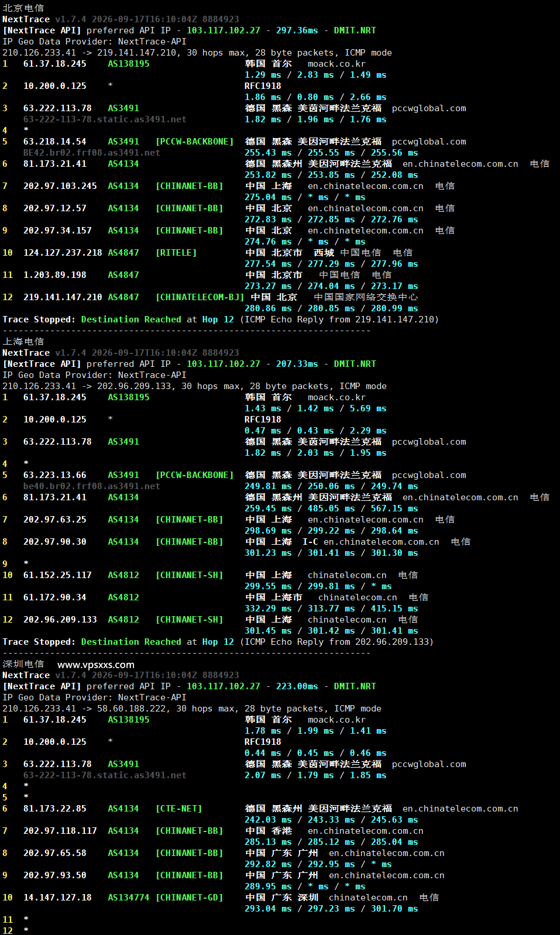Select the AS134774 number
Image resolution: width=560 pixels, height=935 pixels.
click(129, 898)
